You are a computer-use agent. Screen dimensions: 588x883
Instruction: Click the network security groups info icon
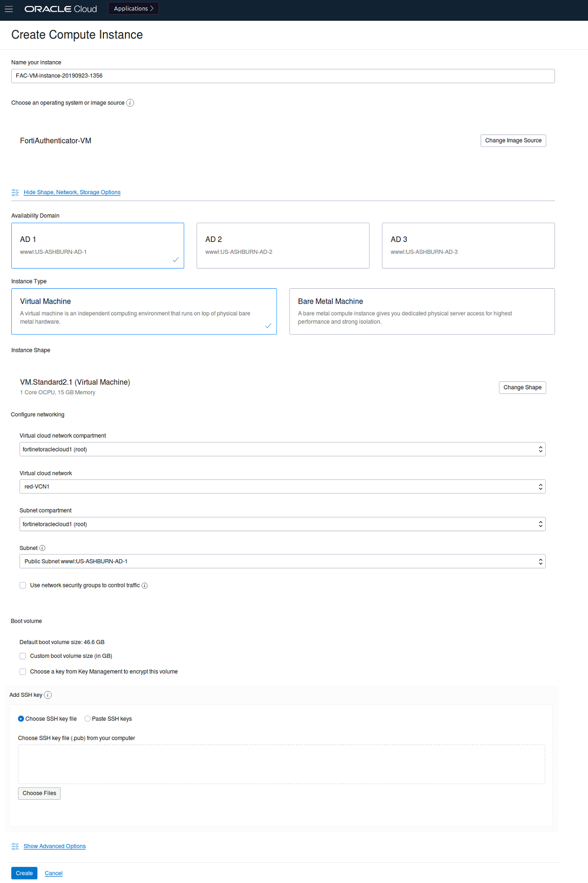coord(145,585)
